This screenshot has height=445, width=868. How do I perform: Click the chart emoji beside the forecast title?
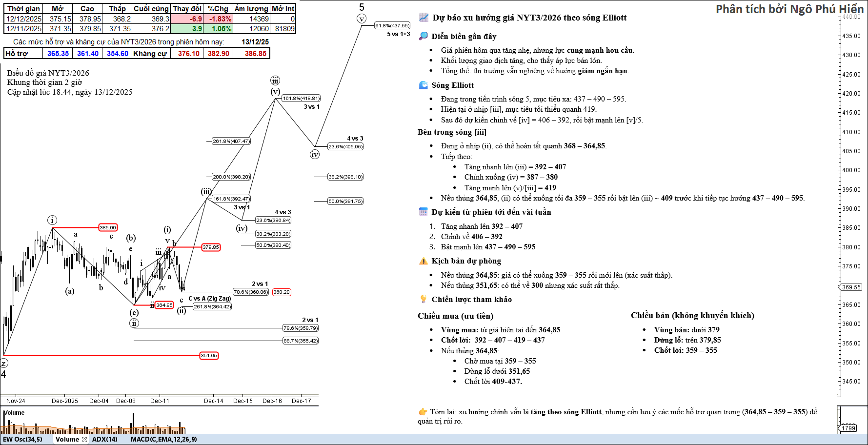coord(424,18)
